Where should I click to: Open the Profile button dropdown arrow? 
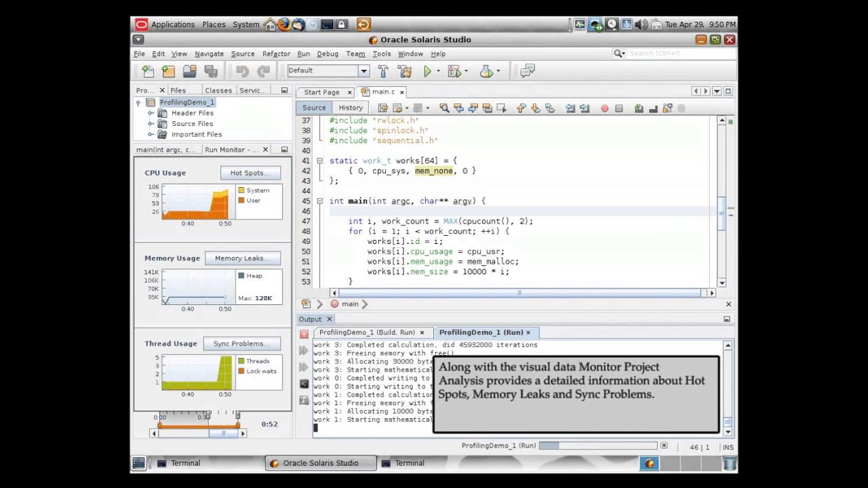(x=498, y=71)
